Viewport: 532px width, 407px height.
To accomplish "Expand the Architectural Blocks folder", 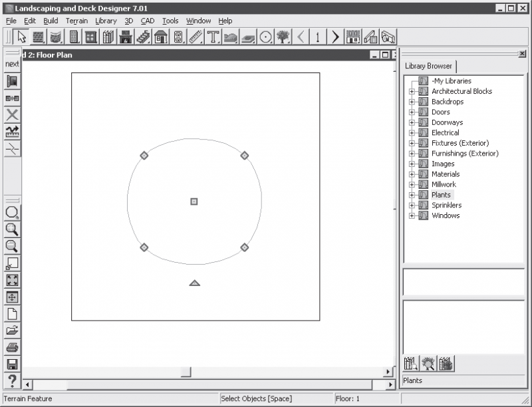I will [412, 92].
